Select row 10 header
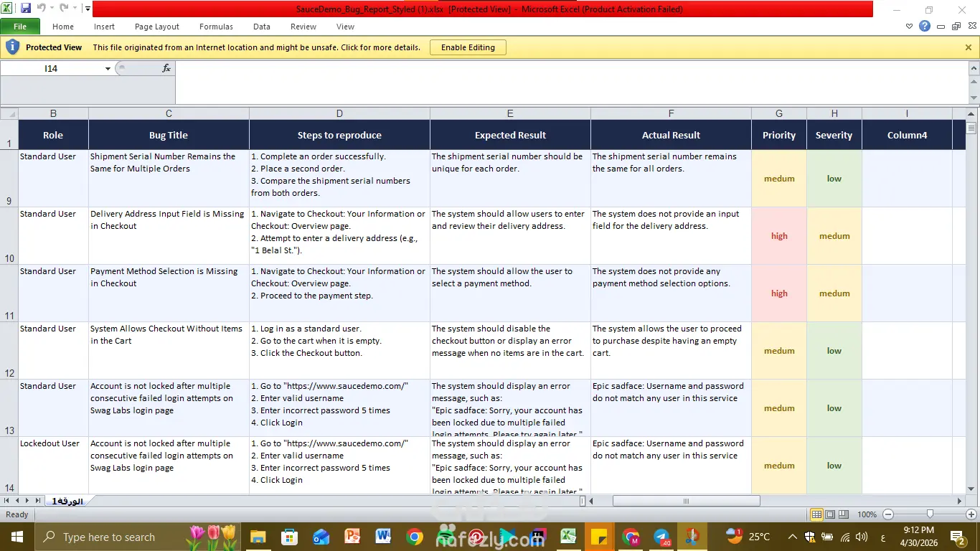The height and width of the screenshot is (551, 980). pyautogui.click(x=9, y=236)
